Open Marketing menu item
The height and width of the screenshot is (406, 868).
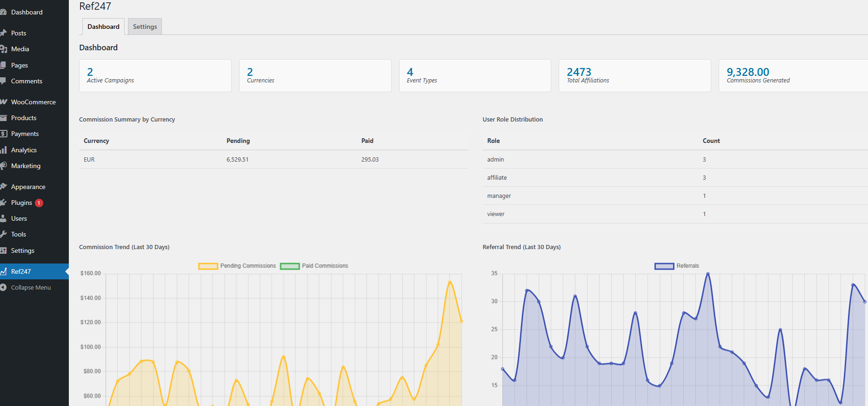34,166
